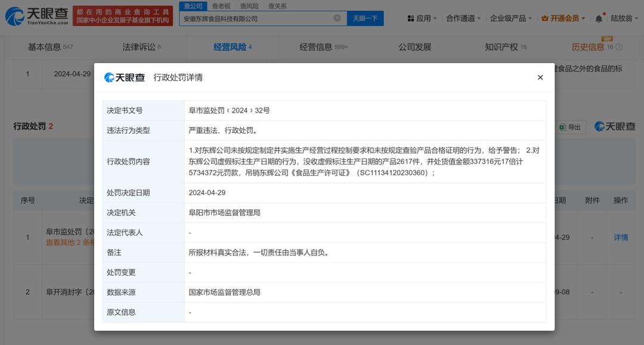The height and width of the screenshot is (345, 644).
Task: Open the 经营风险 tab
Action: tap(233, 47)
